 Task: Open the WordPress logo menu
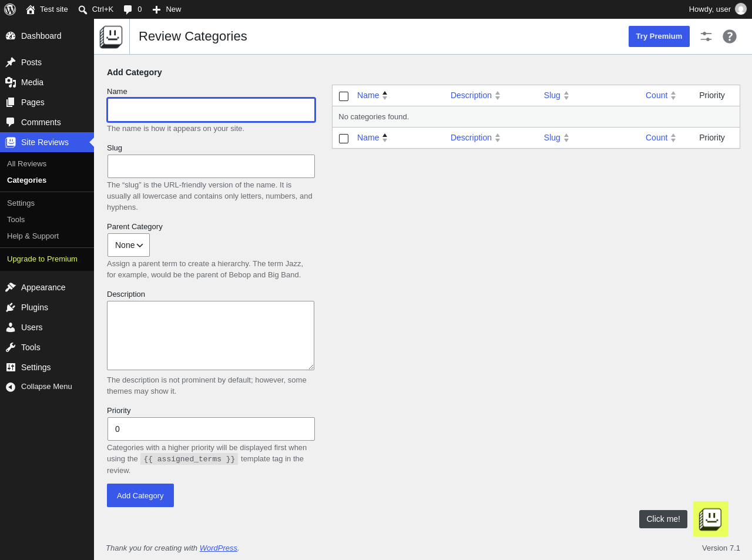pos(10,9)
